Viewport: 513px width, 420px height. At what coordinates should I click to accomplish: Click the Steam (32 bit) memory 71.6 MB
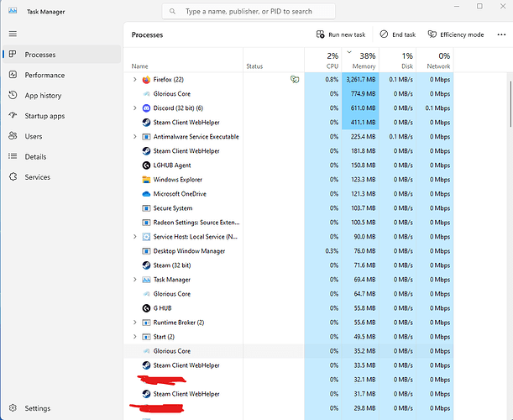tap(364, 265)
